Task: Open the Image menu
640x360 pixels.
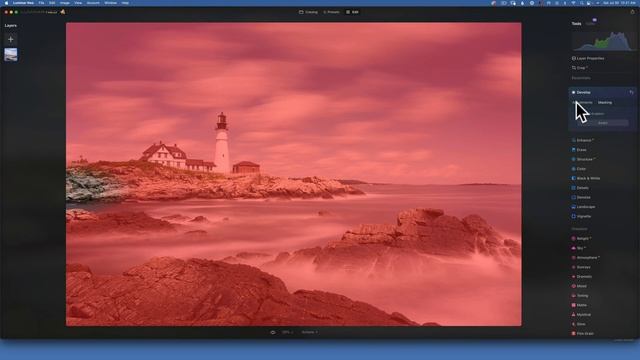Action: coord(64,3)
